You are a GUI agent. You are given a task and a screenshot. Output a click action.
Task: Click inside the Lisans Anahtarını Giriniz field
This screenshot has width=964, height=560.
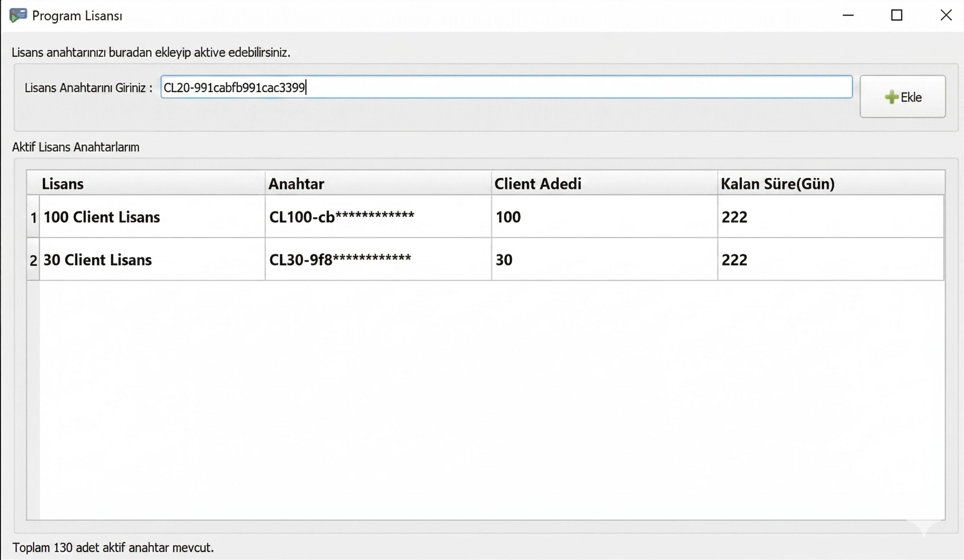coord(459,87)
